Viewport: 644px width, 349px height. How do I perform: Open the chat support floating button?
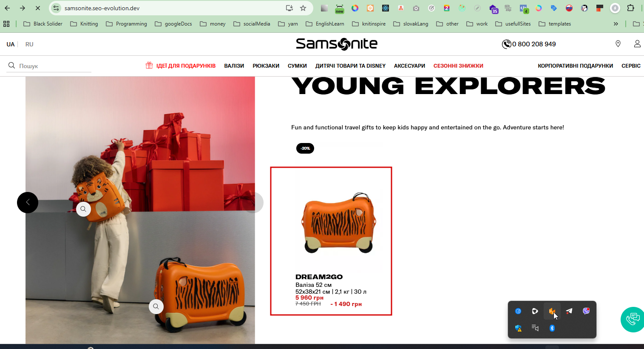point(633,319)
